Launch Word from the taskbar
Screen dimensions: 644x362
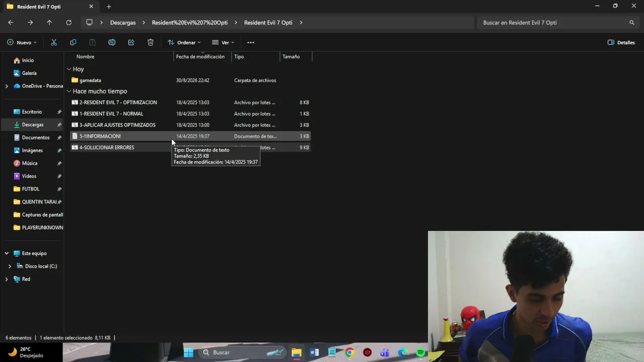tap(314, 352)
